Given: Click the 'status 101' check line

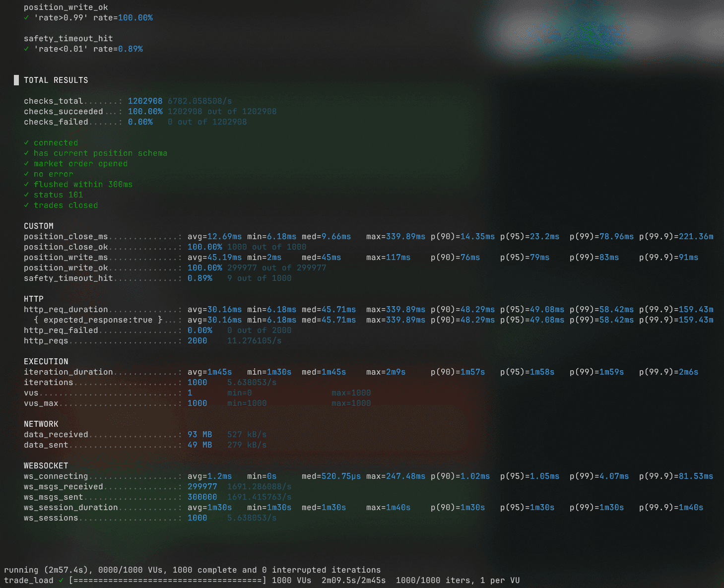Looking at the screenshot, I should click(54, 195).
